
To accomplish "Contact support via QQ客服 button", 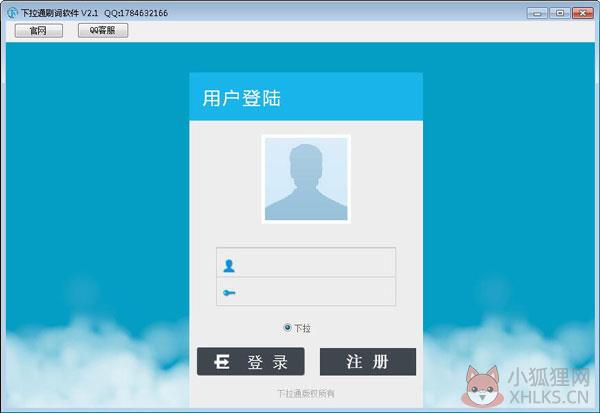I will 103,30.
